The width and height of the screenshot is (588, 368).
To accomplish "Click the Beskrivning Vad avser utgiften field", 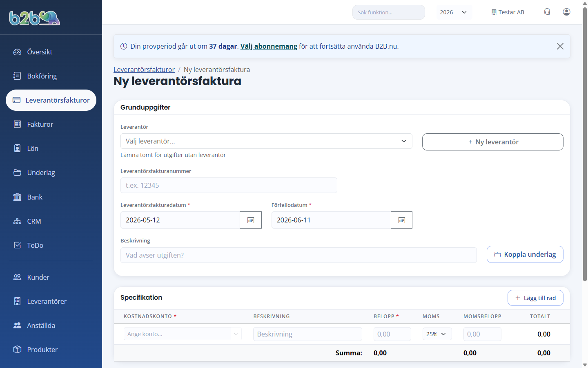I will pyautogui.click(x=298, y=255).
